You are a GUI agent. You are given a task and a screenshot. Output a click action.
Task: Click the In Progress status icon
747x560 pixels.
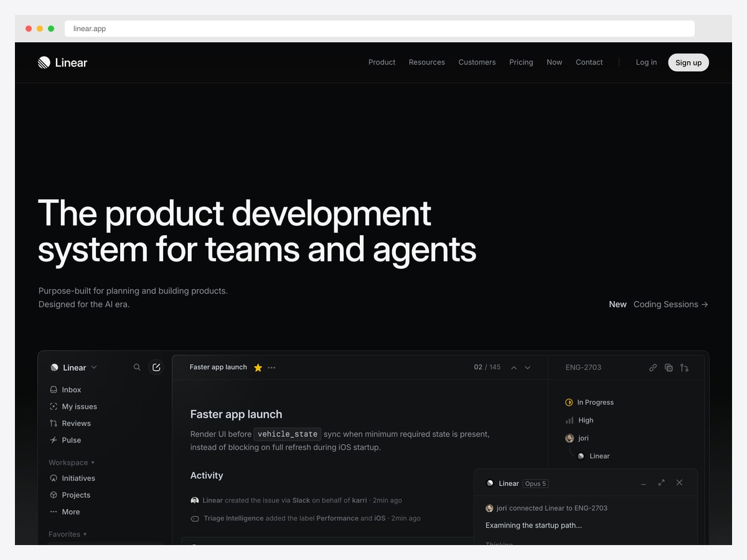click(569, 403)
